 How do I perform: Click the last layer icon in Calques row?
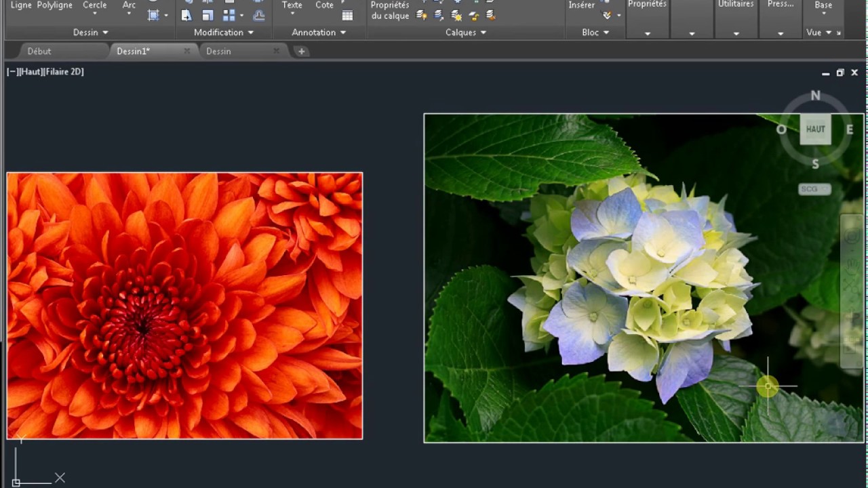(490, 15)
